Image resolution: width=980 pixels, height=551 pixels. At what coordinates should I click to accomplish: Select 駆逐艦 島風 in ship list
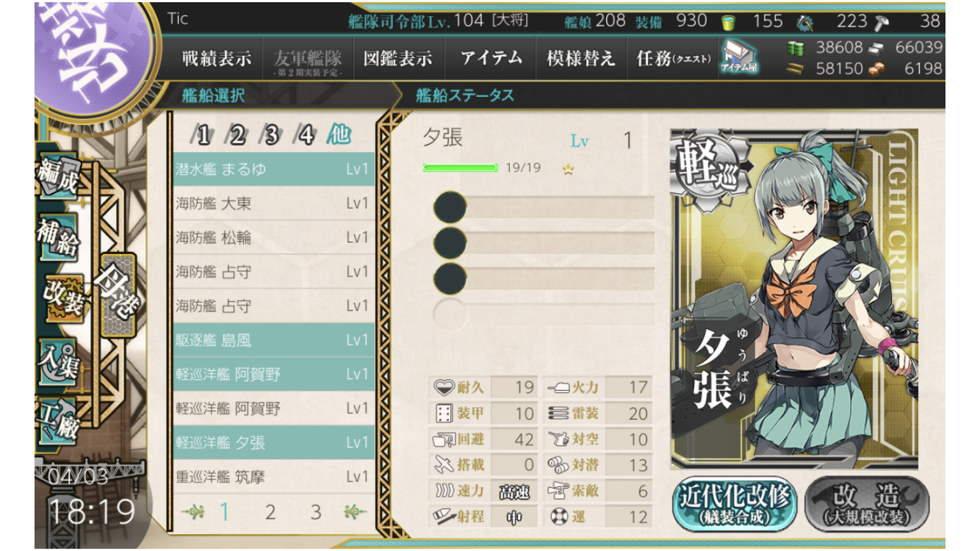click(274, 340)
